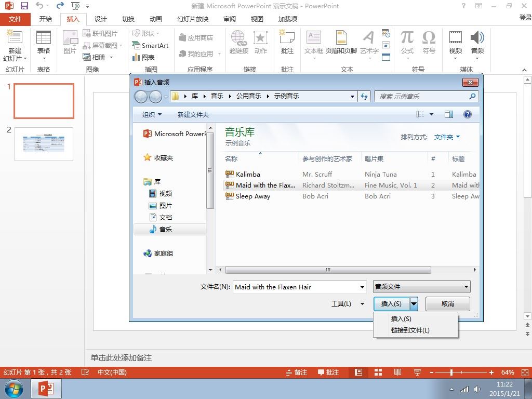Select Microsoft PowerPoint in navigation pane
532x399 pixels.
point(174,134)
